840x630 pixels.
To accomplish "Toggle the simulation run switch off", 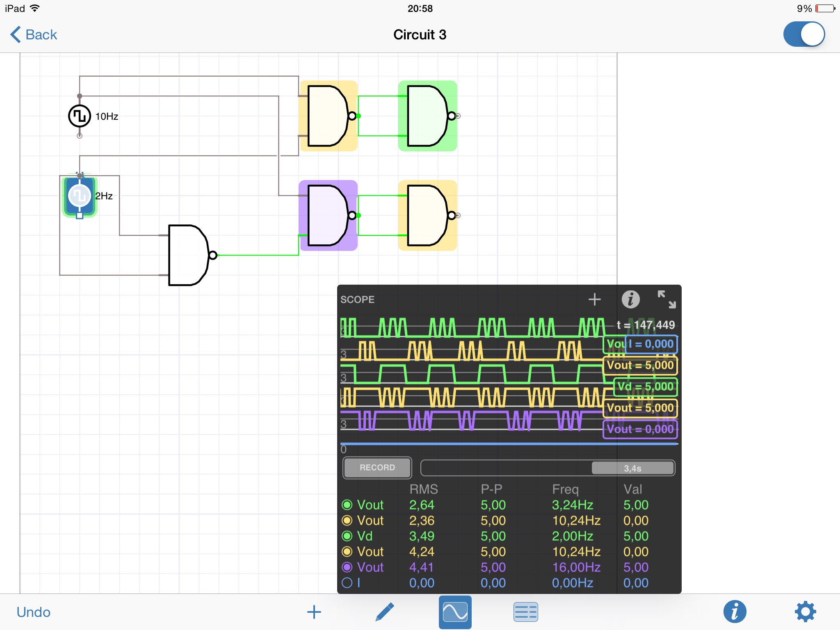I will (804, 34).
